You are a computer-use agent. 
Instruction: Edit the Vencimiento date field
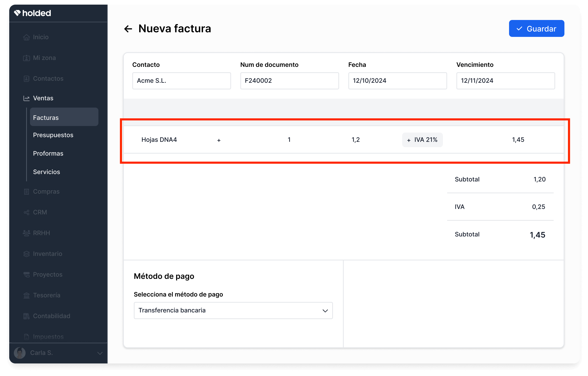(505, 81)
